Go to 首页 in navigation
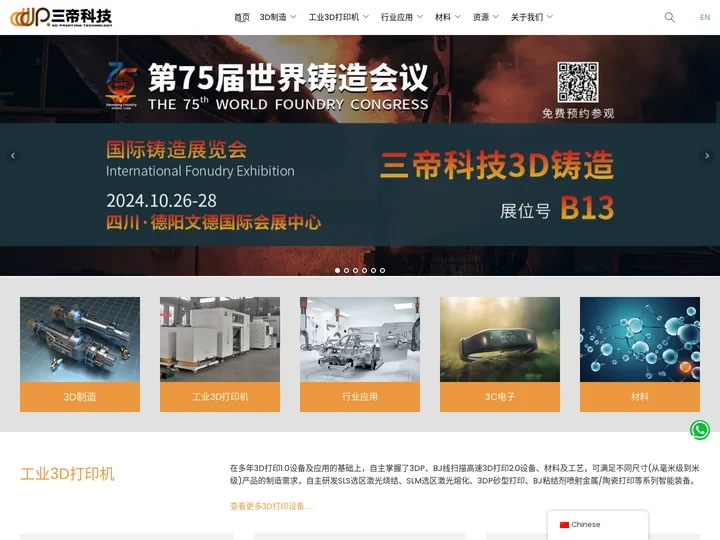The image size is (720, 540). pyautogui.click(x=242, y=17)
